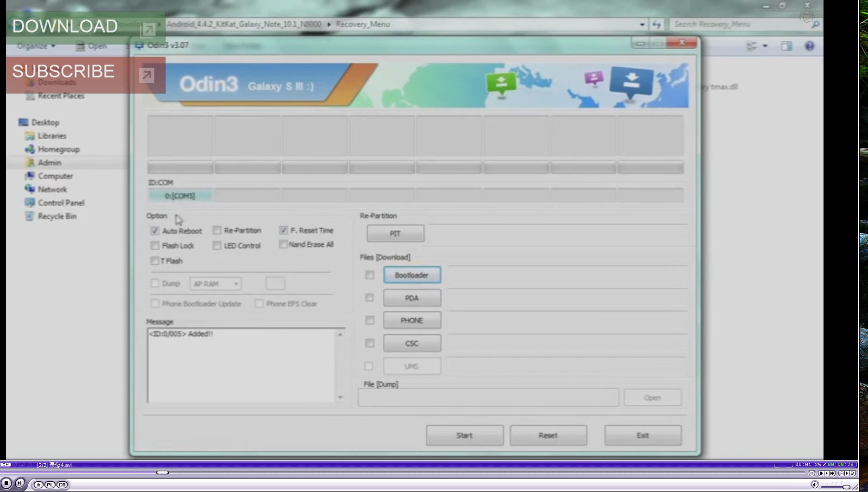This screenshot has width=868, height=492.
Task: Click the A-B repeat button
Action: (847, 473)
